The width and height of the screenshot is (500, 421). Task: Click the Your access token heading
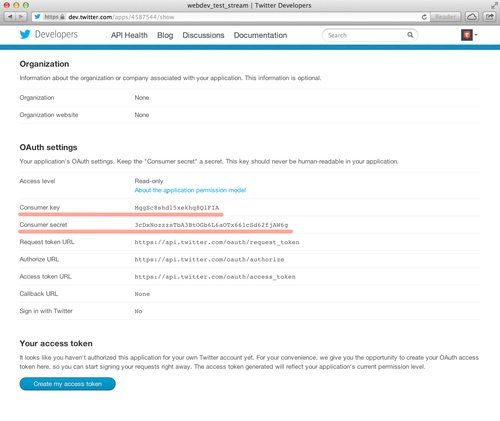[56, 343]
